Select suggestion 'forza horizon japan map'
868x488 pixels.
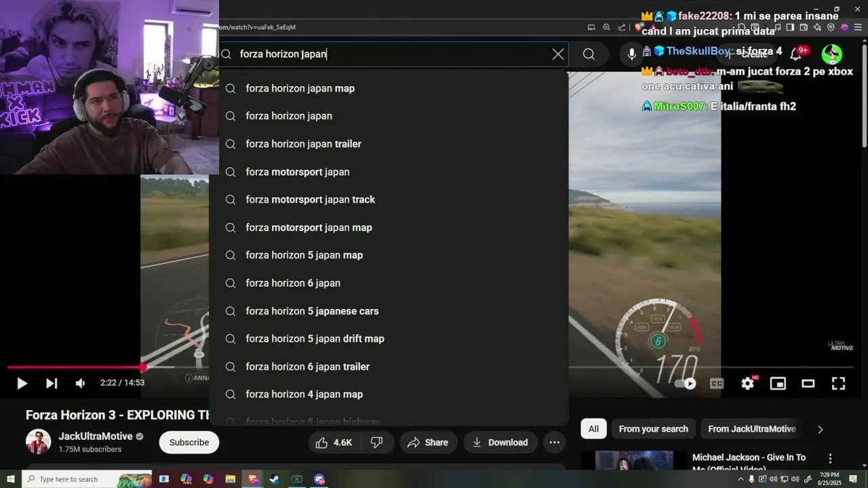click(x=389, y=88)
